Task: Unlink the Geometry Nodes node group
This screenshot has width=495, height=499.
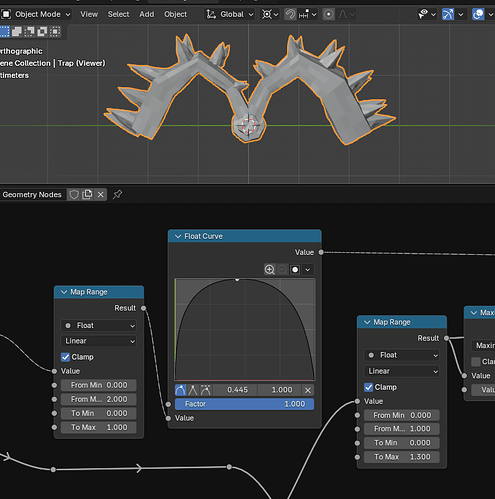Action: tap(100, 194)
